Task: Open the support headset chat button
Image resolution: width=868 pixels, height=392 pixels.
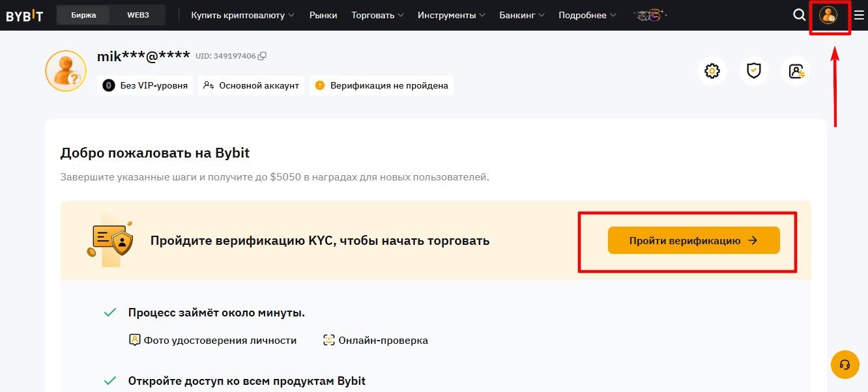Action: (845, 365)
